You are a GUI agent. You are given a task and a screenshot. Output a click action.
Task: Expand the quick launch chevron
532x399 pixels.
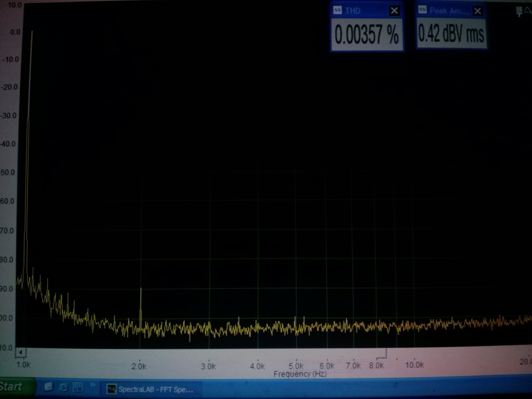tap(93, 385)
